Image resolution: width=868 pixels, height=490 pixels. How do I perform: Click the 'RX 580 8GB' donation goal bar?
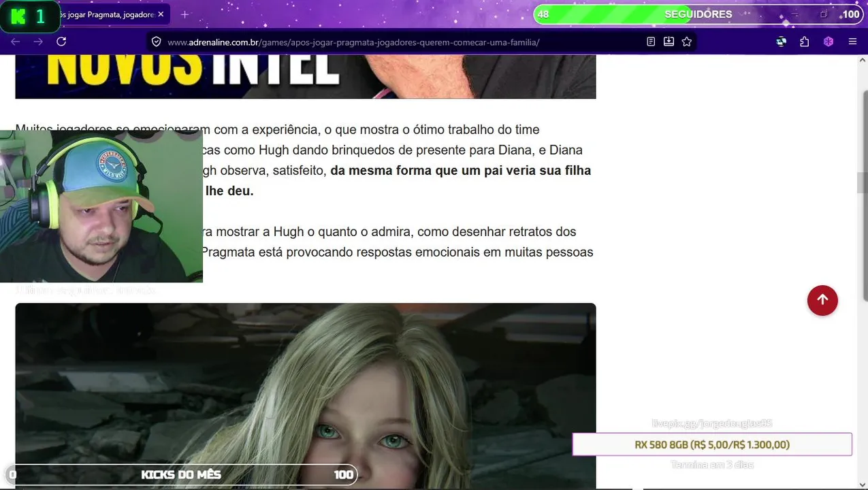712,444
